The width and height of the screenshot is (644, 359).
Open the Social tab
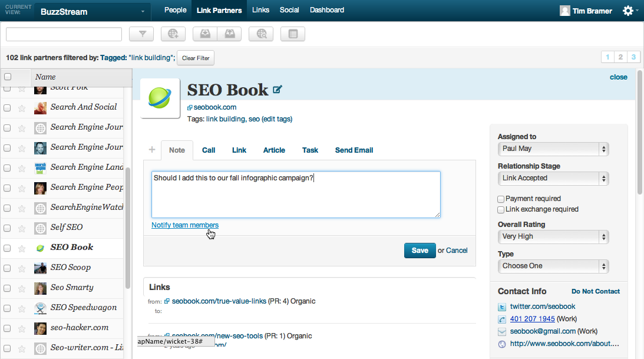[289, 10]
